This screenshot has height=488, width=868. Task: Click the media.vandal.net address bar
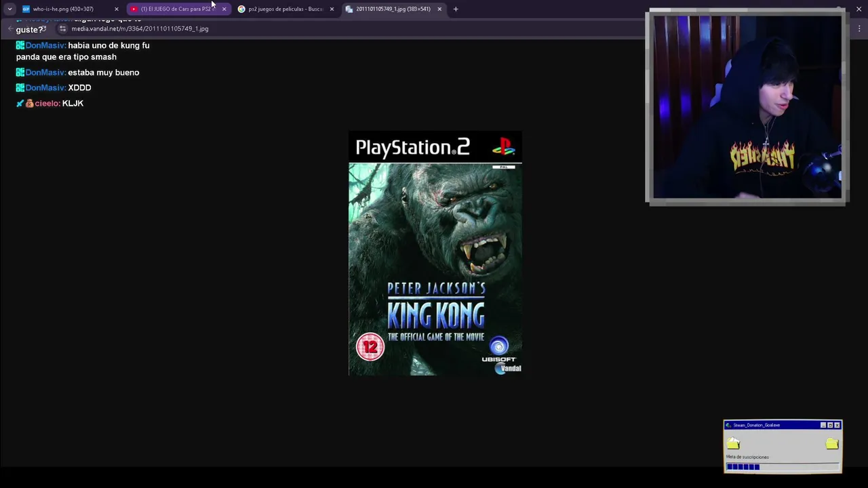coord(140,28)
